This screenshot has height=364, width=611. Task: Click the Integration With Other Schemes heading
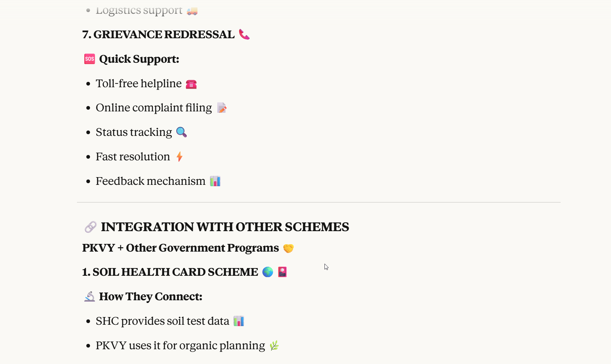click(x=225, y=227)
